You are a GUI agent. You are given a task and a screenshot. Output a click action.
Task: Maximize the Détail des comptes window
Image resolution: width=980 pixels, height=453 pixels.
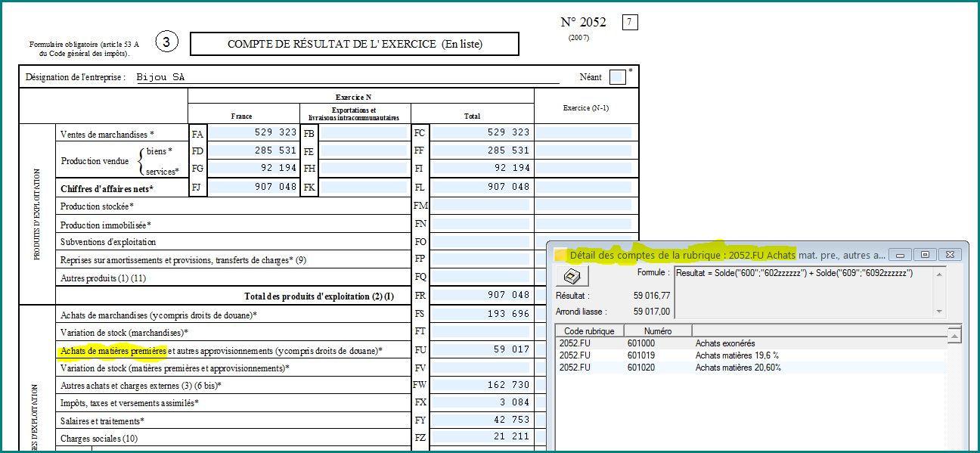coord(923,255)
